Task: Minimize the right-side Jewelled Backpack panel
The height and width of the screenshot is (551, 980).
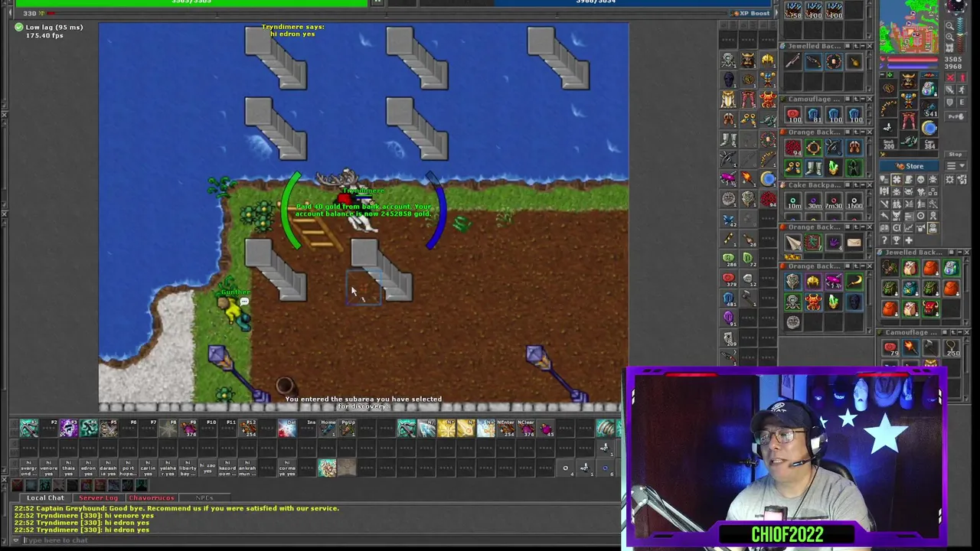Action: [x=960, y=253]
